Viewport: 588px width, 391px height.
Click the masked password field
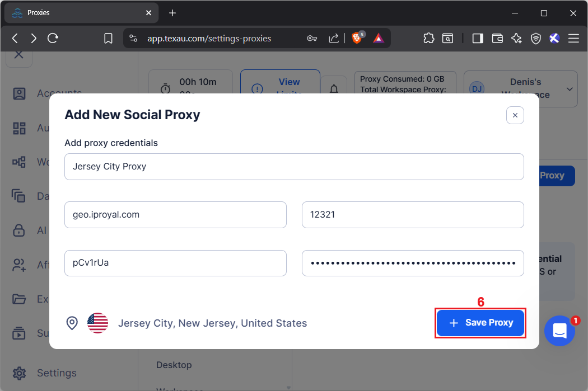pyautogui.click(x=413, y=263)
